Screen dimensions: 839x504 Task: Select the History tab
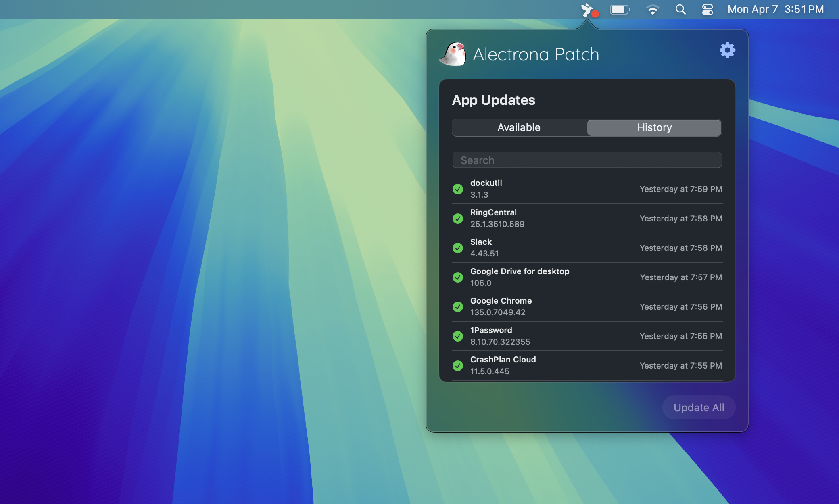tap(654, 127)
